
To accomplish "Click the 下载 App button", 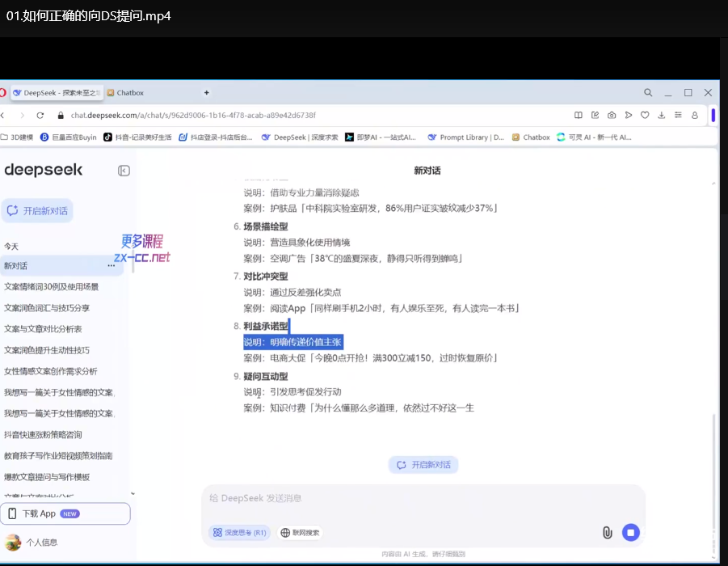I will click(65, 513).
